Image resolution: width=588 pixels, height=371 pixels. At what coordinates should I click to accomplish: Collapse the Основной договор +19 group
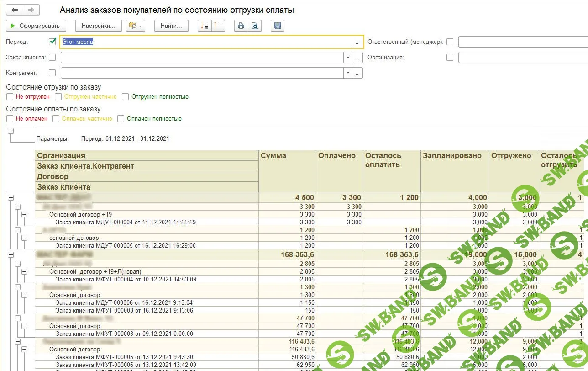(25, 214)
